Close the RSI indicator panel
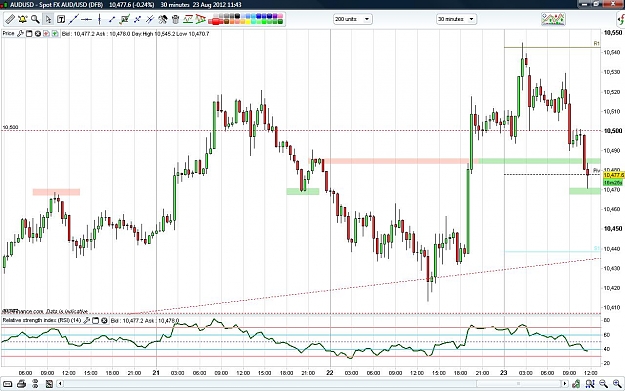The height and width of the screenshot is (391, 625). [x=104, y=320]
